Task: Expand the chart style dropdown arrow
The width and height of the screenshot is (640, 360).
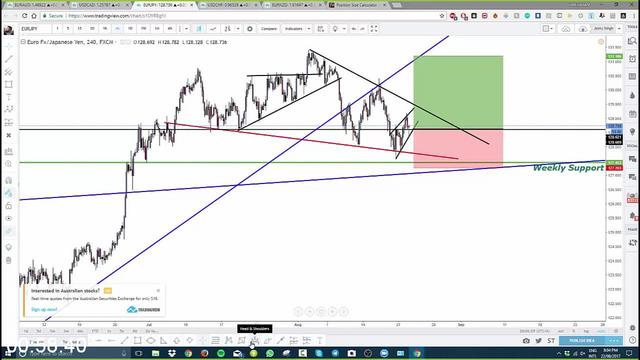Action: (238, 29)
